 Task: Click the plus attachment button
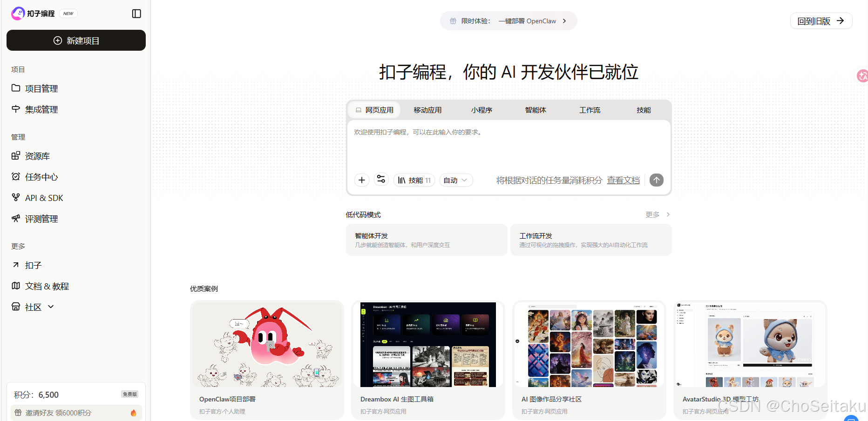362,180
